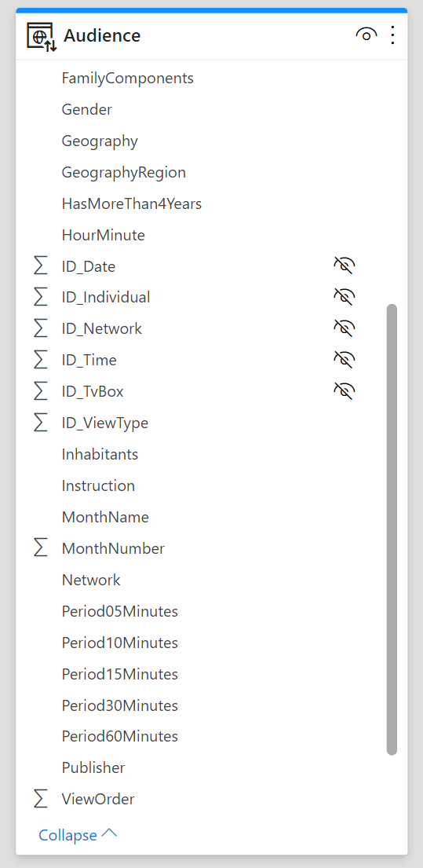
Task: Select the Publisher field
Action: tap(93, 767)
